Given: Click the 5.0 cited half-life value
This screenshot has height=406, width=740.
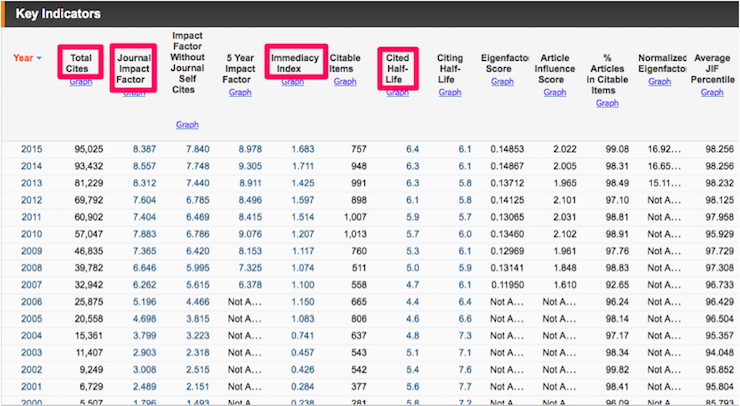Looking at the screenshot, I should pyautogui.click(x=412, y=268).
